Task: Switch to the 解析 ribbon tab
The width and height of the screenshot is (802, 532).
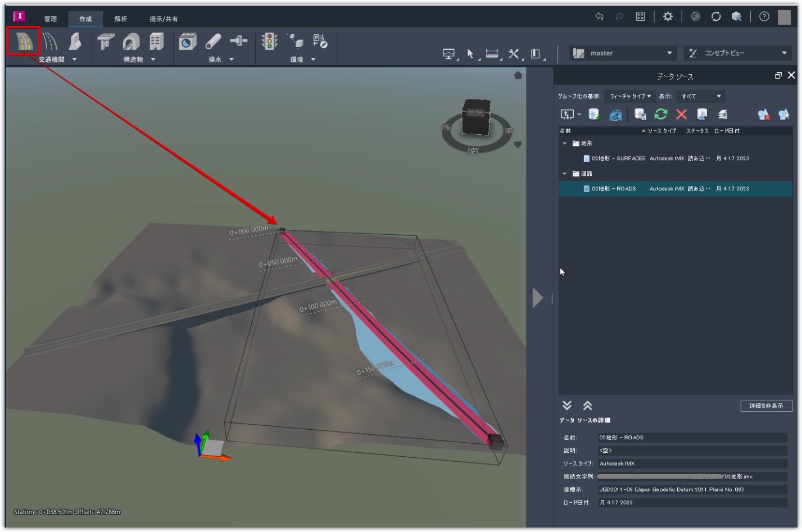Action: (121, 19)
